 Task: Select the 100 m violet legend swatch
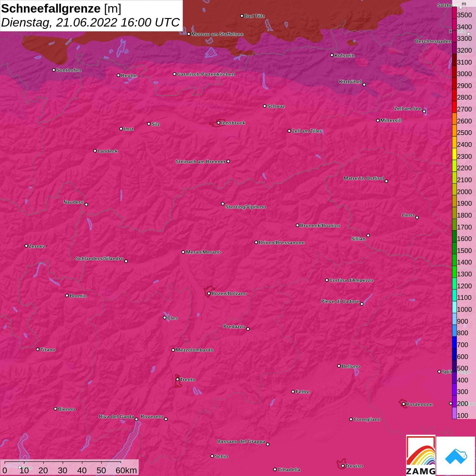coord(454,413)
